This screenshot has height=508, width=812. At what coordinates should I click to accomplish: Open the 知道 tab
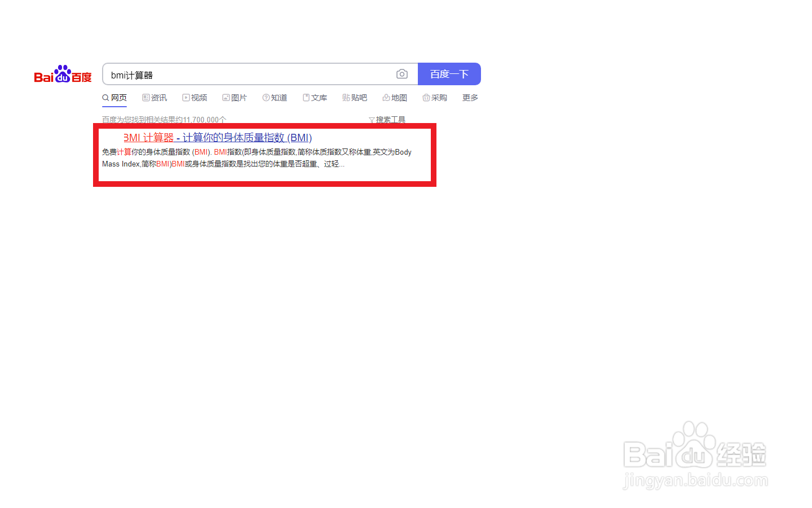click(x=275, y=98)
